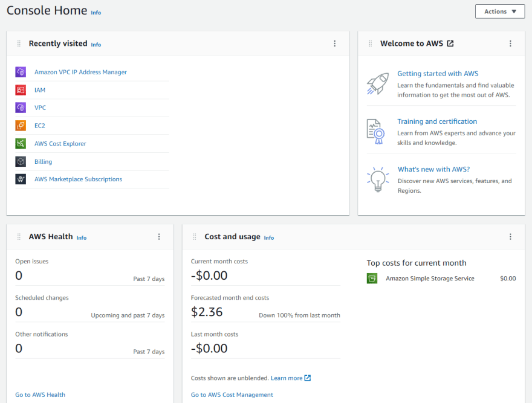This screenshot has width=532, height=403.
Task: Click Info next to Recently visited
Action: click(x=96, y=45)
